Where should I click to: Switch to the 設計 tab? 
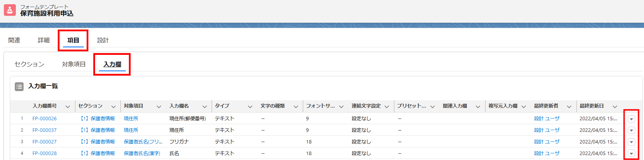pos(103,40)
